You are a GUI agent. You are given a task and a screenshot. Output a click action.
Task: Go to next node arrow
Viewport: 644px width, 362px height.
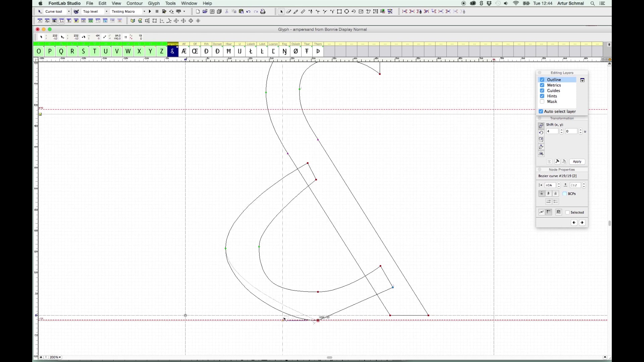582,223
